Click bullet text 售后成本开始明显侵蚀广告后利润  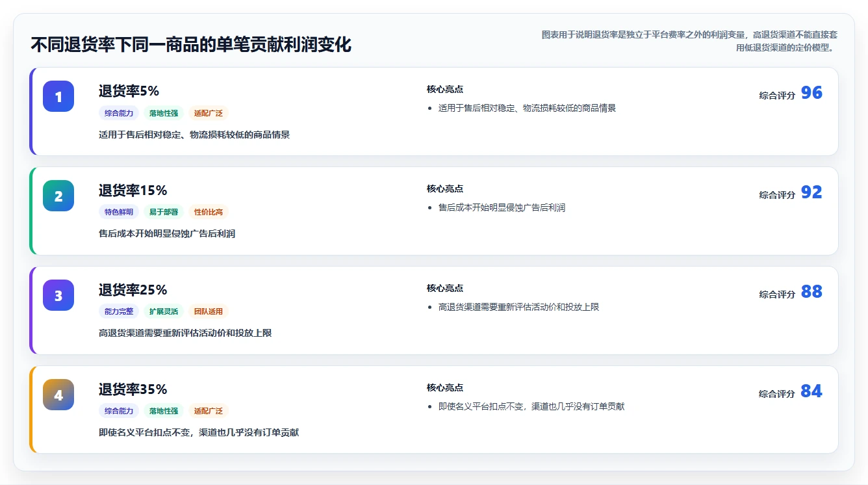(502, 208)
